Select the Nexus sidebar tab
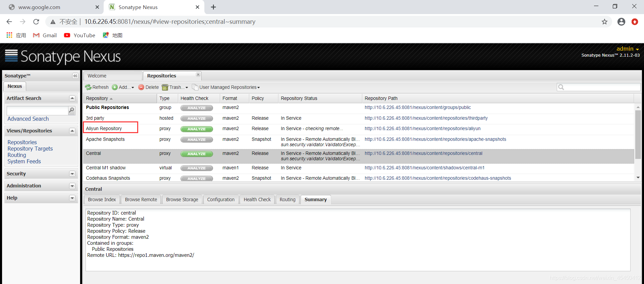 click(15, 86)
